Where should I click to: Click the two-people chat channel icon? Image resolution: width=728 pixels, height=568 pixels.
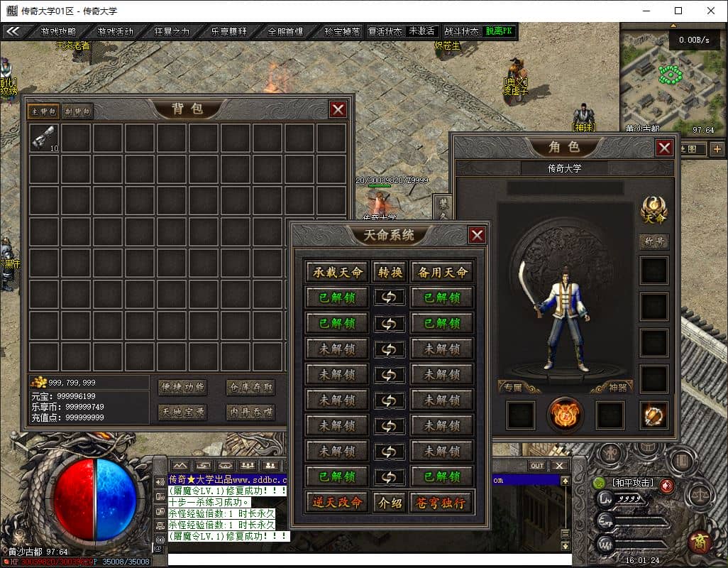click(270, 465)
